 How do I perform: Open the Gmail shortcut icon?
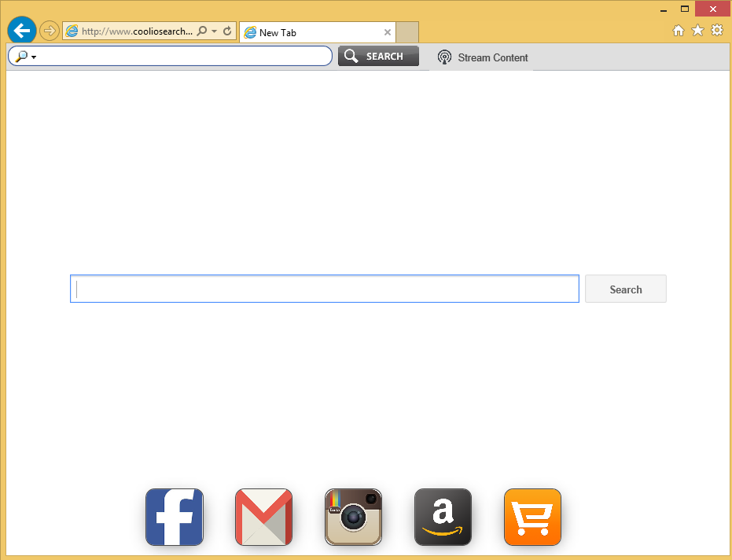263,517
